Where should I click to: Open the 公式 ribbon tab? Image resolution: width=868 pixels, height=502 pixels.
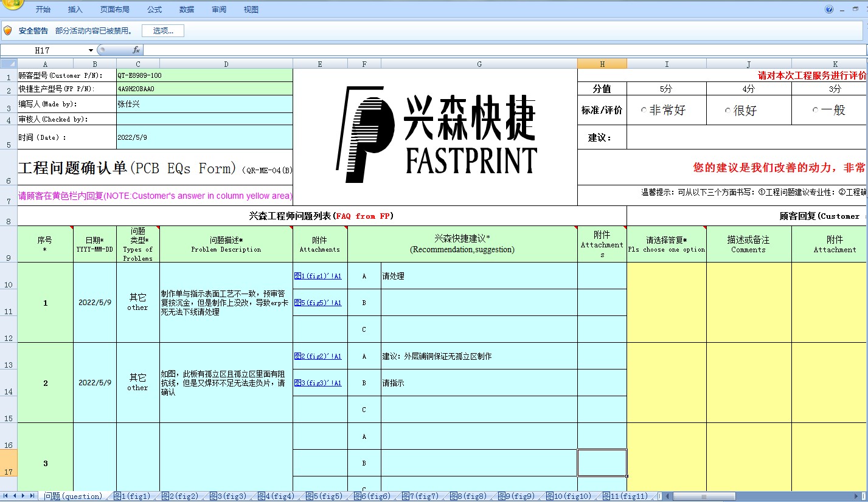155,10
